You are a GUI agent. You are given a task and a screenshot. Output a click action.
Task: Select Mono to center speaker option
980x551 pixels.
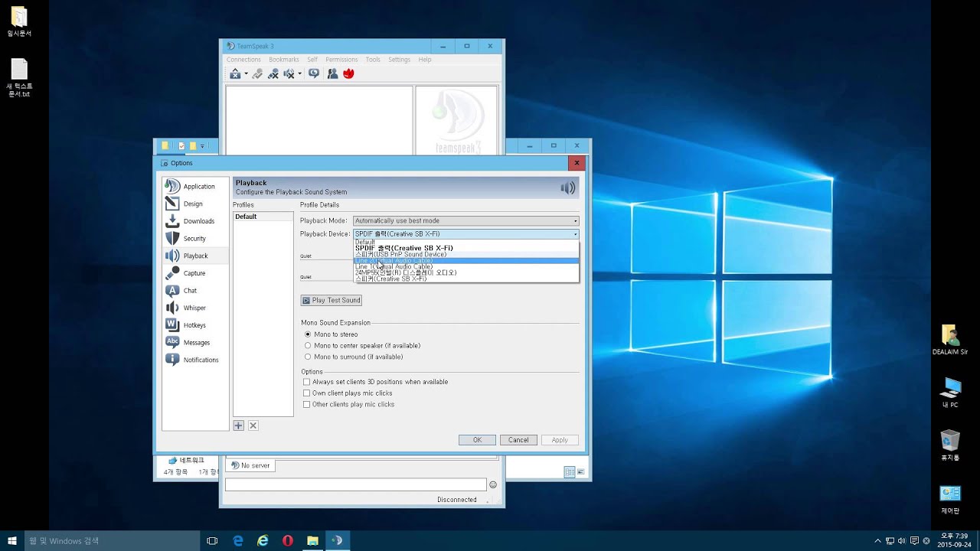pos(362,346)
